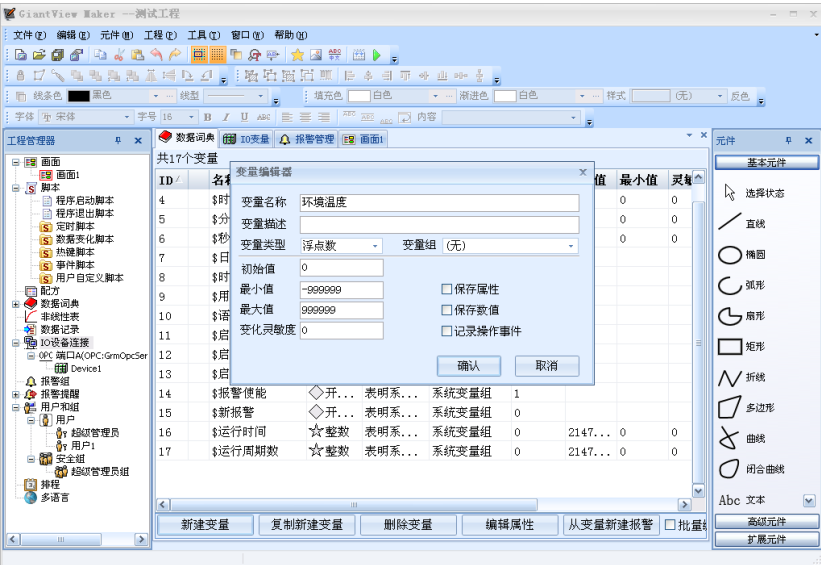This screenshot has height=565, width=821.
Task: Switch to the 画面1 tab
Action: pos(364,139)
